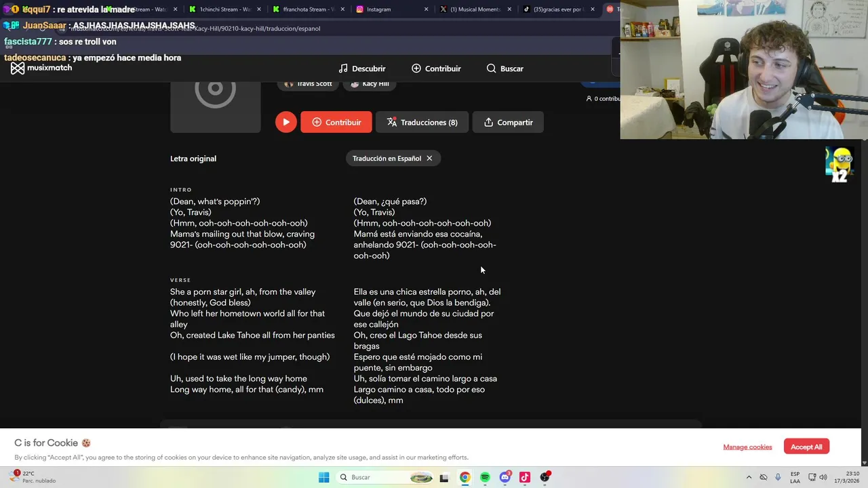Screen dimensions: 868x488
Task: Close the 1chinchi Stream tab
Action: point(258,9)
